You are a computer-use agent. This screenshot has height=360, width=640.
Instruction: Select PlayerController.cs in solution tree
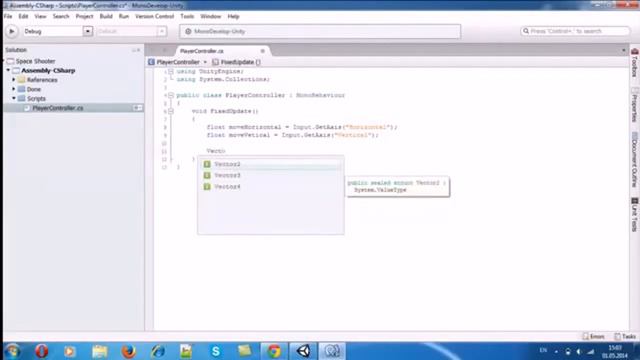[x=57, y=108]
